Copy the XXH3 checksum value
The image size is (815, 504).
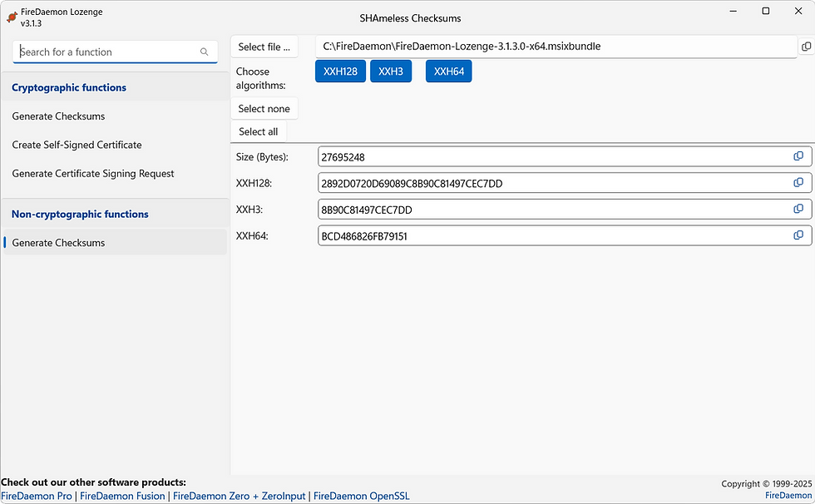pos(798,210)
